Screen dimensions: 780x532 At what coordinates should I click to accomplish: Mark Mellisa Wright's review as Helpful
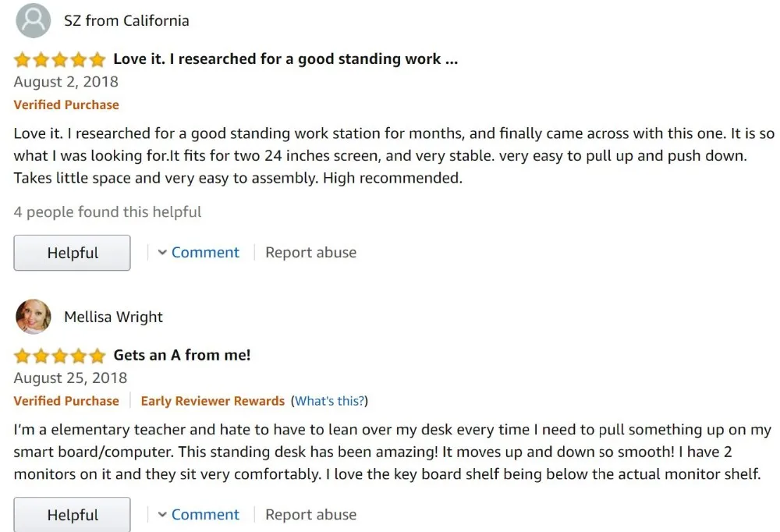pyautogui.click(x=72, y=515)
